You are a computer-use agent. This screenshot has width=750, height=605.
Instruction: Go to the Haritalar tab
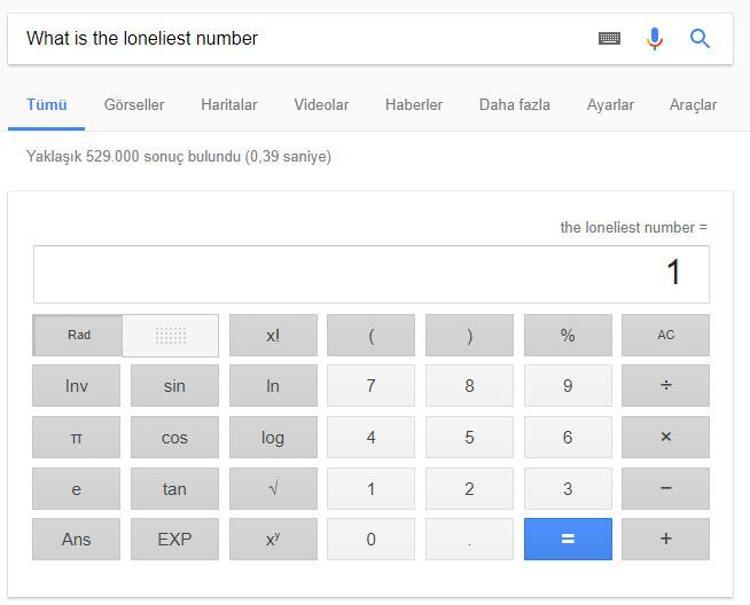[229, 105]
